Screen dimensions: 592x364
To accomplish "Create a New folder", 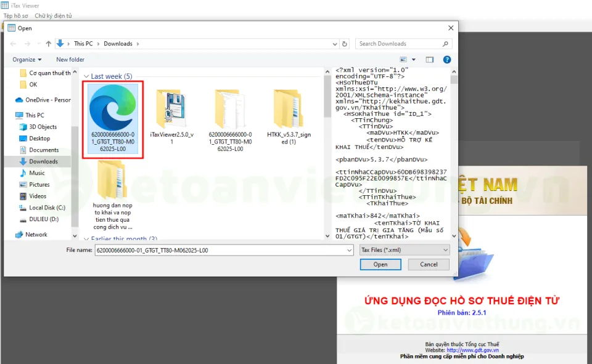I will coord(70,60).
